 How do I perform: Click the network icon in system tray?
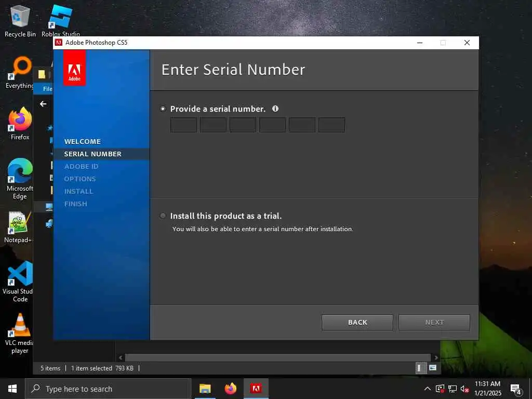453,389
